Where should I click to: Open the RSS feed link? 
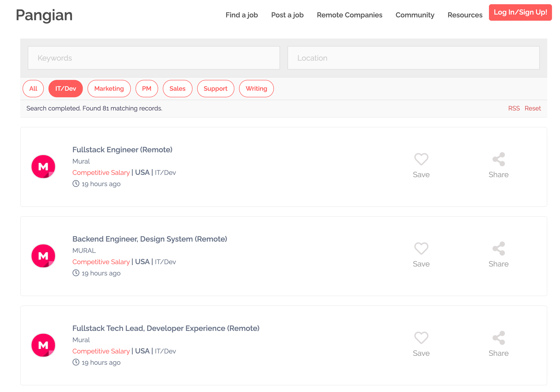click(x=514, y=108)
